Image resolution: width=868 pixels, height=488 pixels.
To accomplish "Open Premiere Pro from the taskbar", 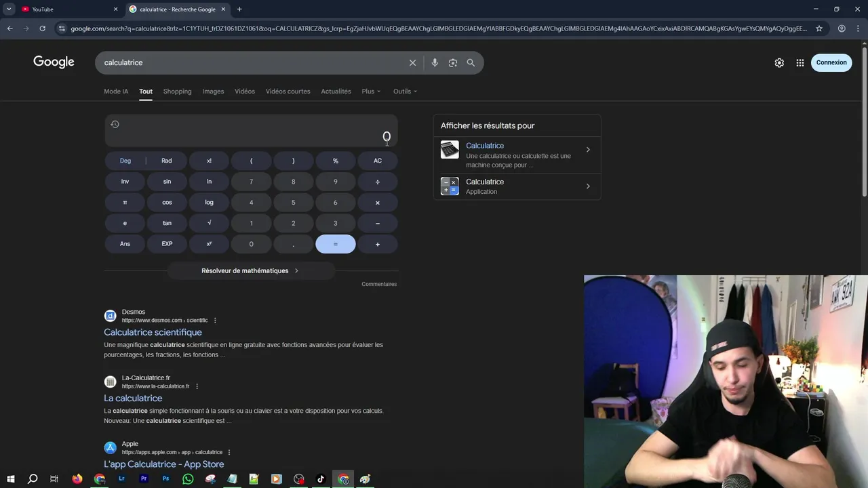I will pyautogui.click(x=144, y=479).
